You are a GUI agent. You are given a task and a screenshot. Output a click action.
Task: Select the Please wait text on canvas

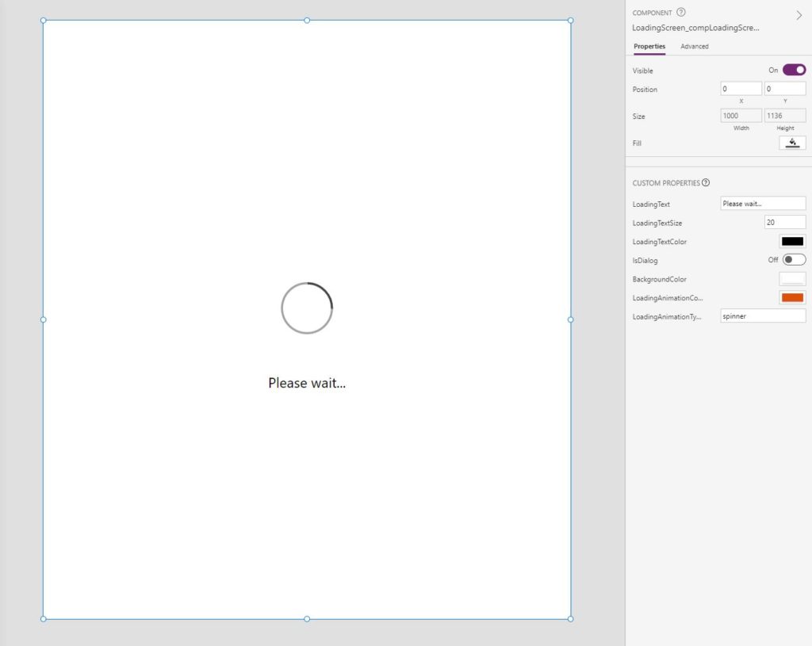click(x=307, y=383)
